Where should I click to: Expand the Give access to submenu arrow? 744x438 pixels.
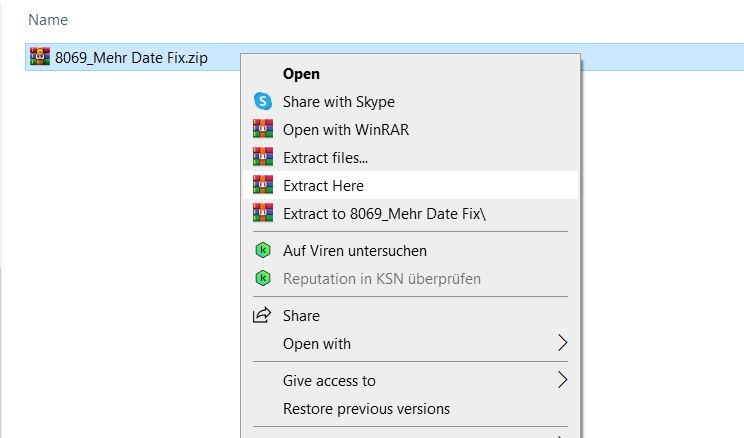[562, 380]
